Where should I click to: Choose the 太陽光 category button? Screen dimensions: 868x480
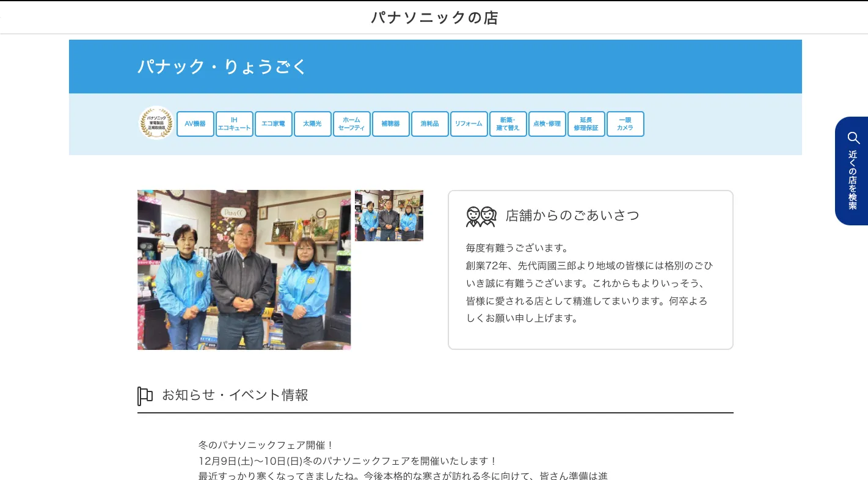click(313, 124)
